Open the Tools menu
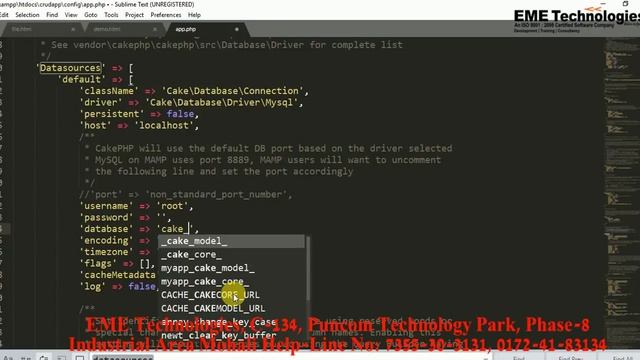640x360 pixels. pyautogui.click(x=111, y=15)
